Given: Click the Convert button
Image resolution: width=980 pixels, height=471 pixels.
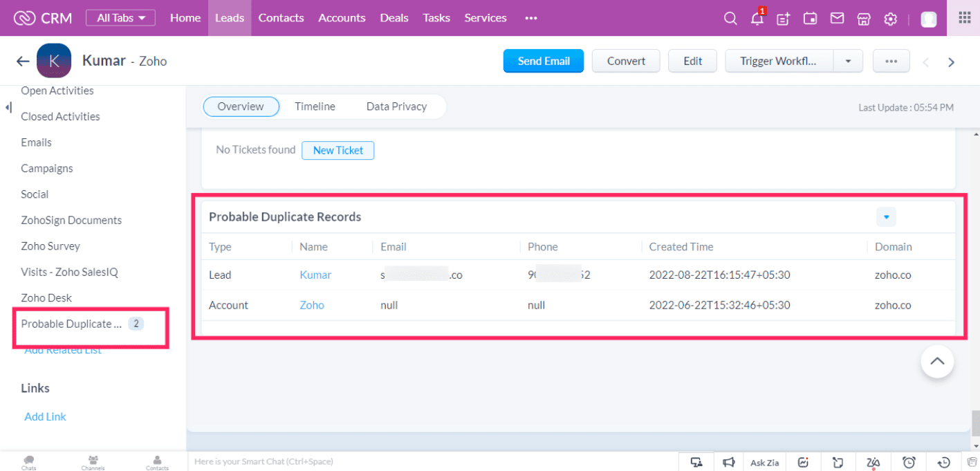Looking at the screenshot, I should pyautogui.click(x=626, y=61).
